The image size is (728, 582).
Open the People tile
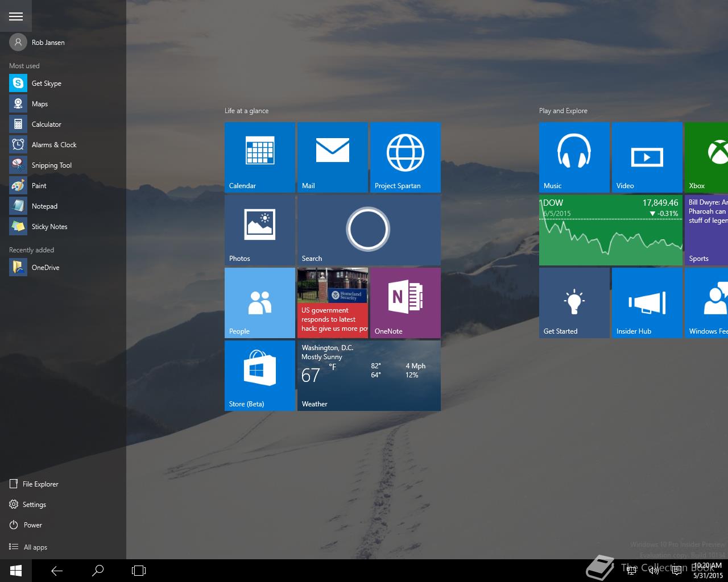tap(260, 303)
